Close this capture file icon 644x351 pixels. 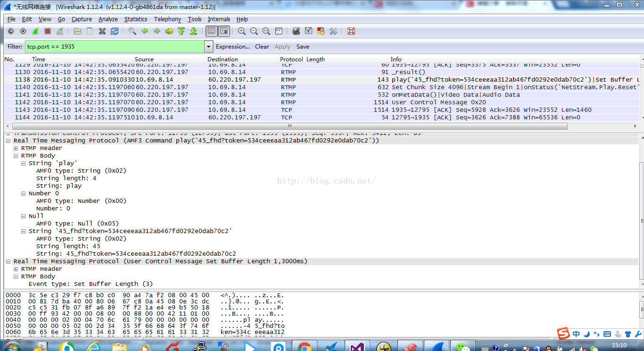pyautogui.click(x=102, y=32)
